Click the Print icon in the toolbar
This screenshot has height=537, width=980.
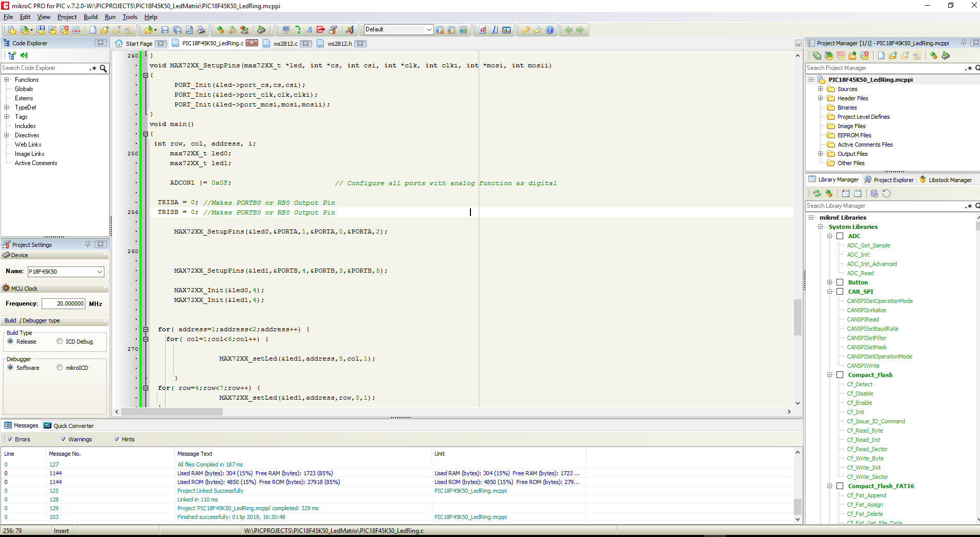click(x=201, y=30)
